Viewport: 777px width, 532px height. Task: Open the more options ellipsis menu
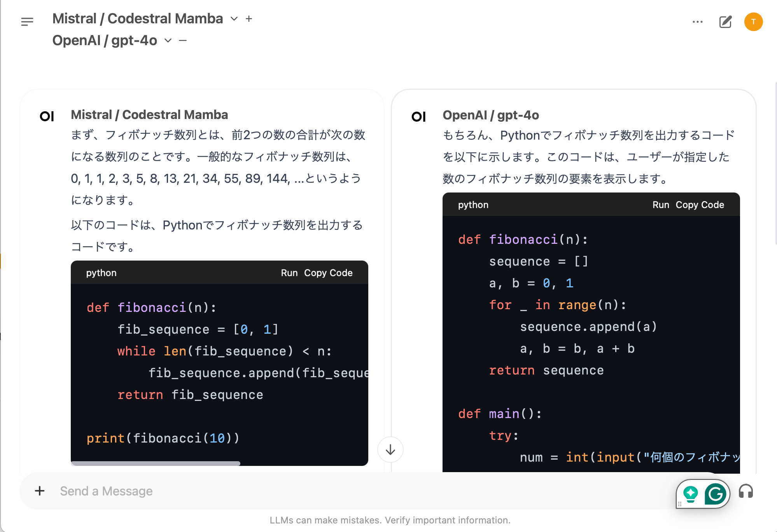pos(698,22)
